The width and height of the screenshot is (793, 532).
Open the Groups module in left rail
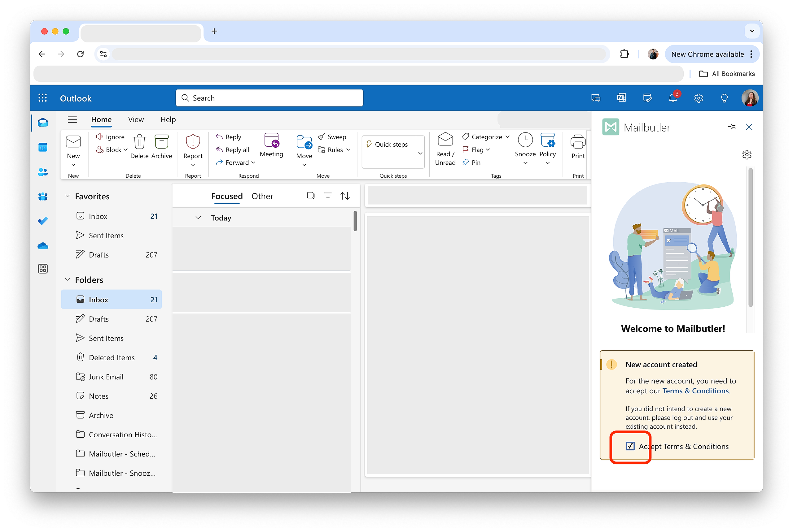coord(43,197)
